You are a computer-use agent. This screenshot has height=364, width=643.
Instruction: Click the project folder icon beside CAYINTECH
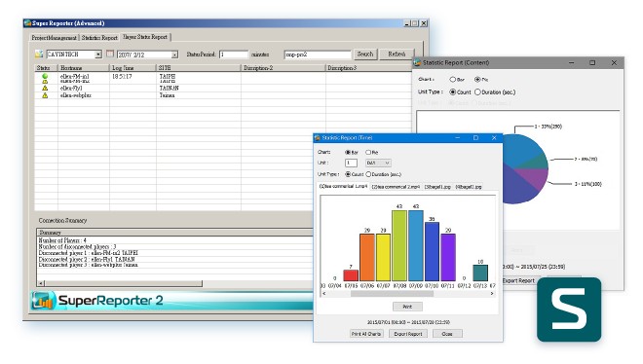pyautogui.click(x=39, y=55)
